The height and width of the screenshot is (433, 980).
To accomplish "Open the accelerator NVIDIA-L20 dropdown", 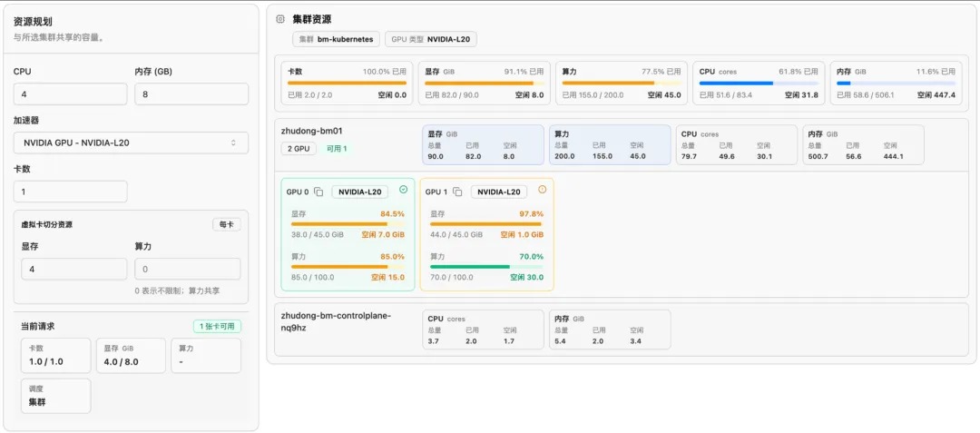I will pos(131,143).
